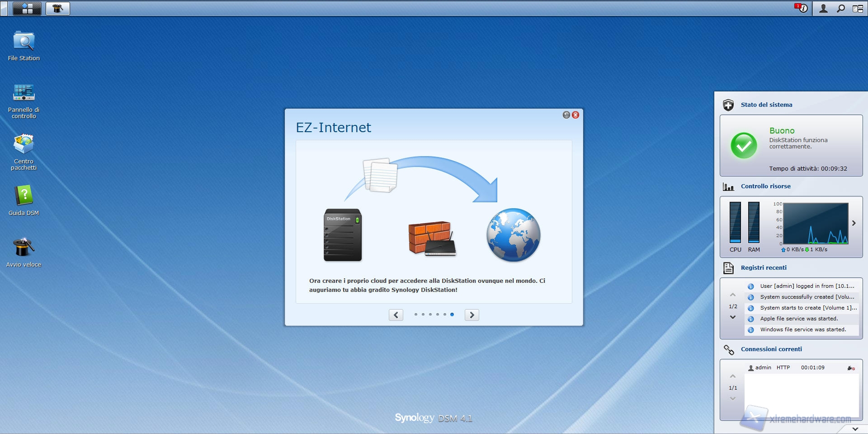The height and width of the screenshot is (434, 868).
Task: Go to next EZ-Internet slide
Action: (x=472, y=315)
